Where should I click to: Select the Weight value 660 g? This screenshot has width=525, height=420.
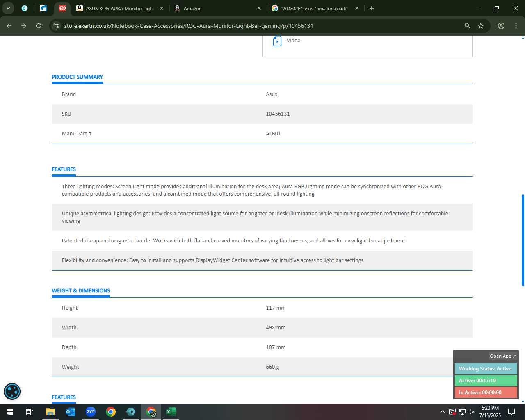pyautogui.click(x=272, y=367)
